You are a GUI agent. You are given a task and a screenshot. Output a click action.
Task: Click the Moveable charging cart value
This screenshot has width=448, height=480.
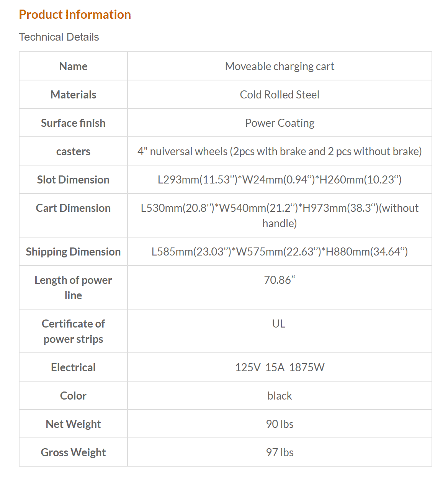(x=280, y=66)
